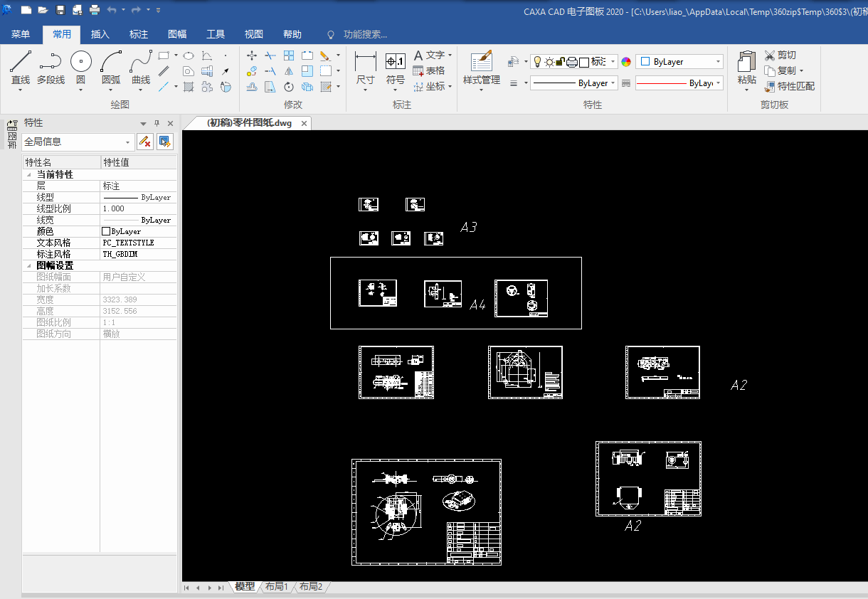Switch to the 帮助 ribbon tab
The image size is (868, 599).
tap(292, 34)
